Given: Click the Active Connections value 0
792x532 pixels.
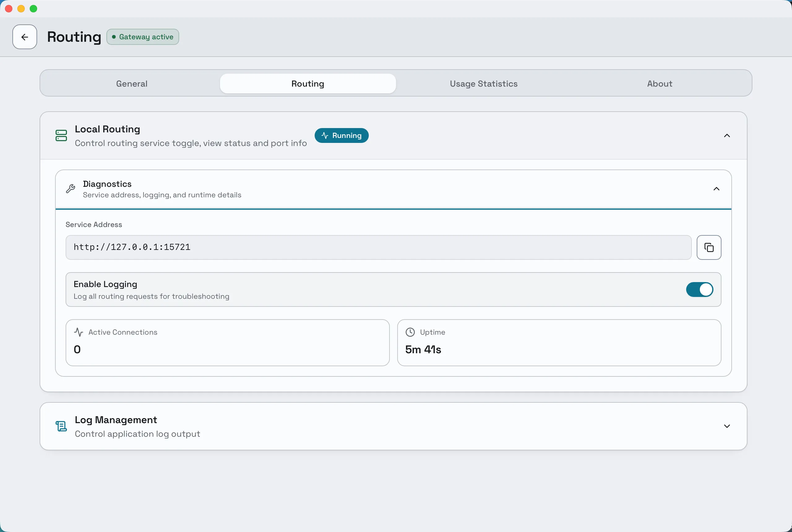Looking at the screenshot, I should [77, 350].
